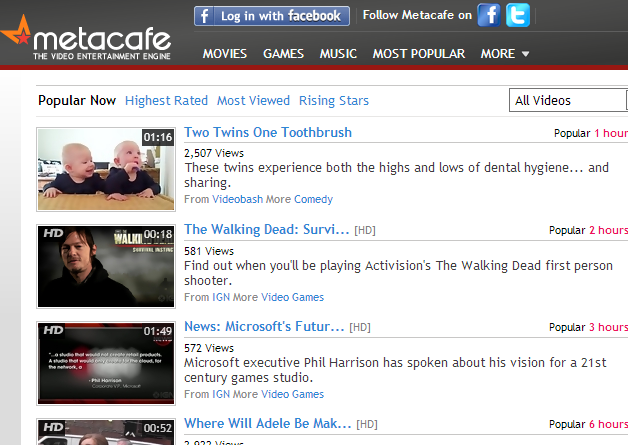The width and height of the screenshot is (630, 445).
Task: Open the MOST POPULAR menu
Action: pos(419,53)
